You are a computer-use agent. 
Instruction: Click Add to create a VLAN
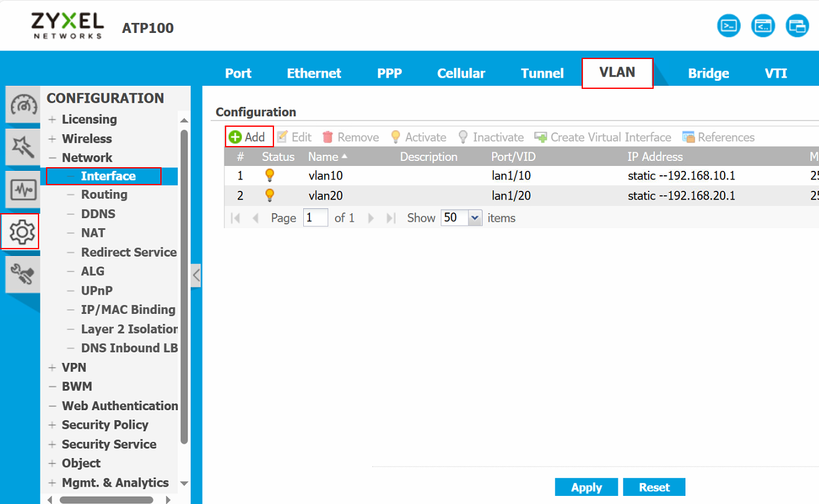[x=249, y=137]
